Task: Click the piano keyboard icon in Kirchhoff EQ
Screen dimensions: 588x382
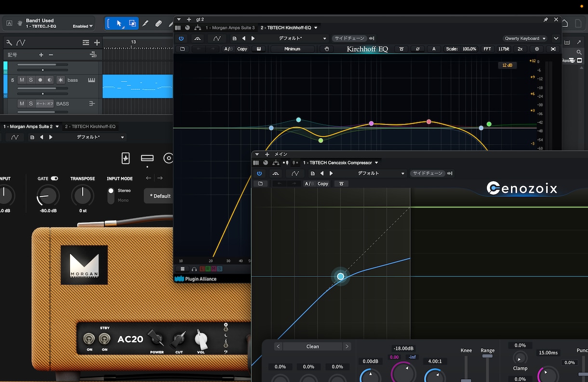Action: [259, 49]
